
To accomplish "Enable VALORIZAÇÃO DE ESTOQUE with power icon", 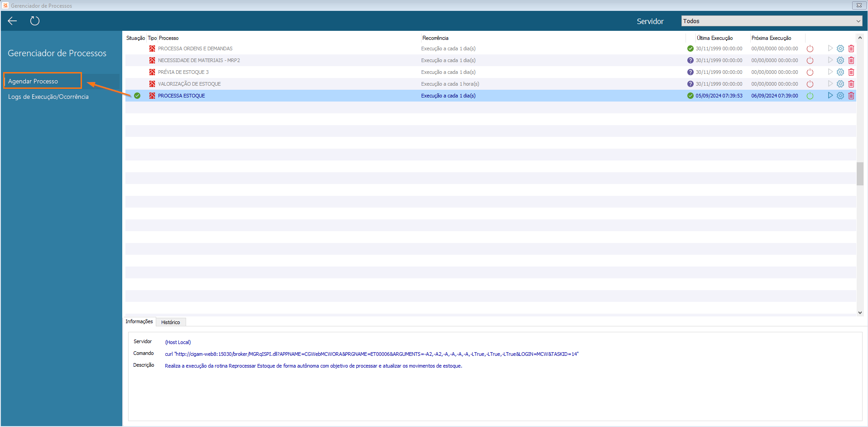I will pyautogui.click(x=810, y=84).
